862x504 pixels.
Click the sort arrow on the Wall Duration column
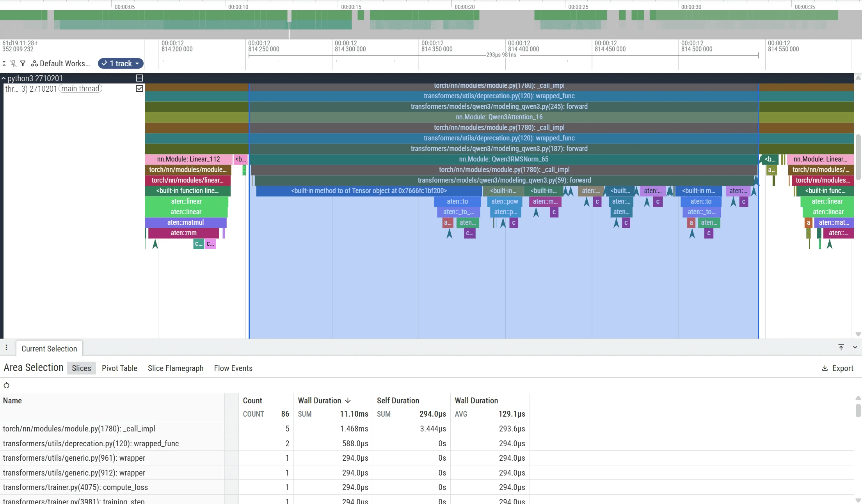(348, 401)
